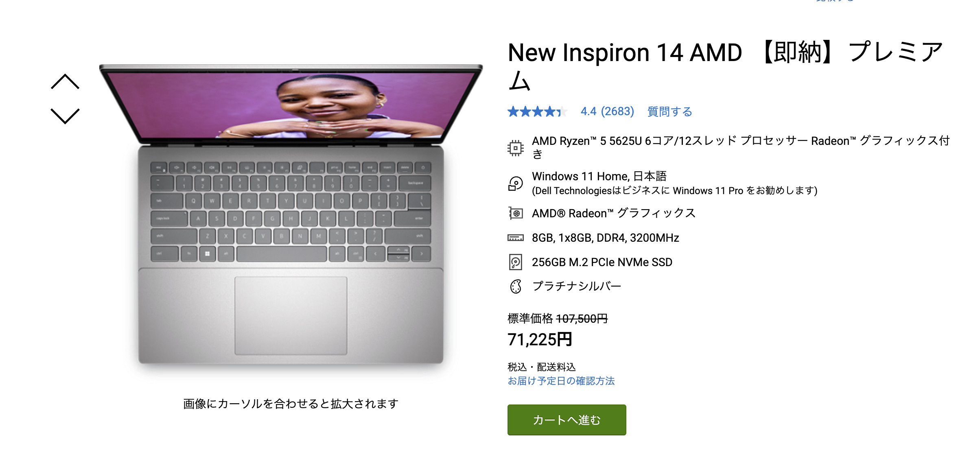Click the color palette icon beside プラチナシルバー

[x=516, y=286]
